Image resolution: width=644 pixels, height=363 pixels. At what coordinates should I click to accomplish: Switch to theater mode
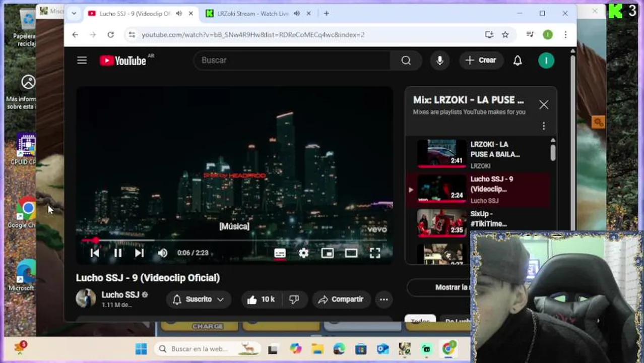(351, 253)
